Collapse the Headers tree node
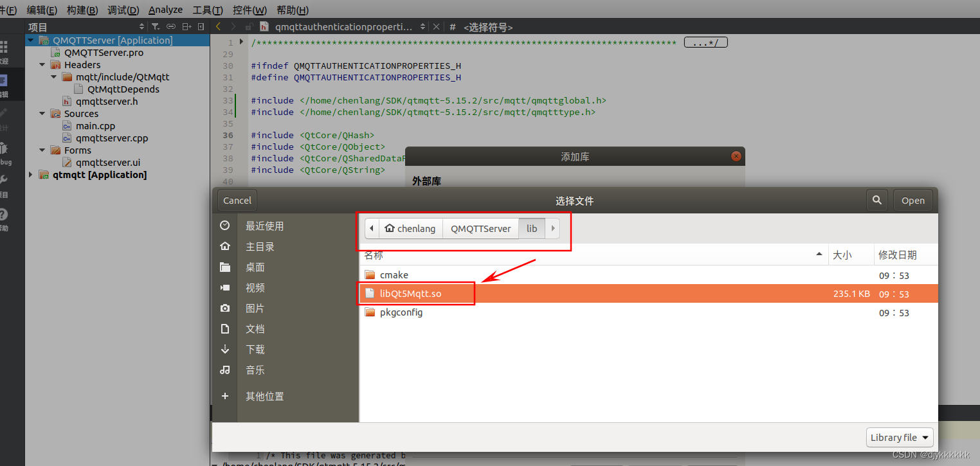This screenshot has height=466, width=980. (x=42, y=64)
